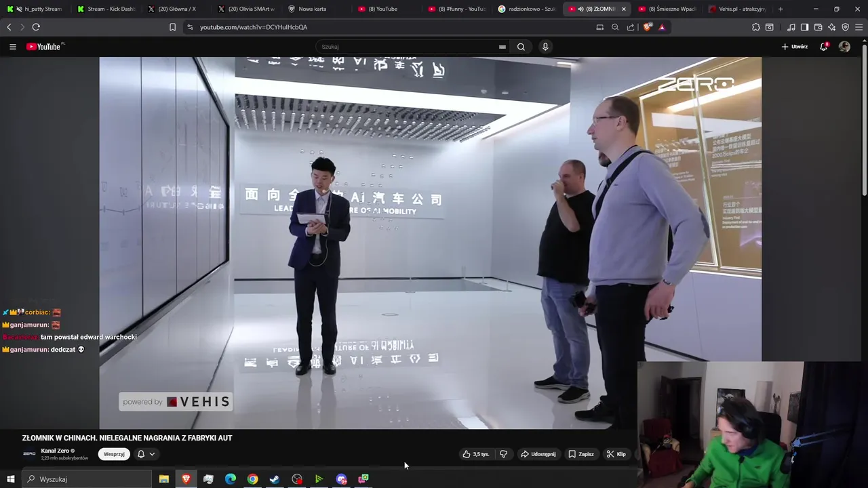Viewport: 868px width, 488px height.
Task: Switch to the radzionkowo Google search tab
Action: [528, 9]
